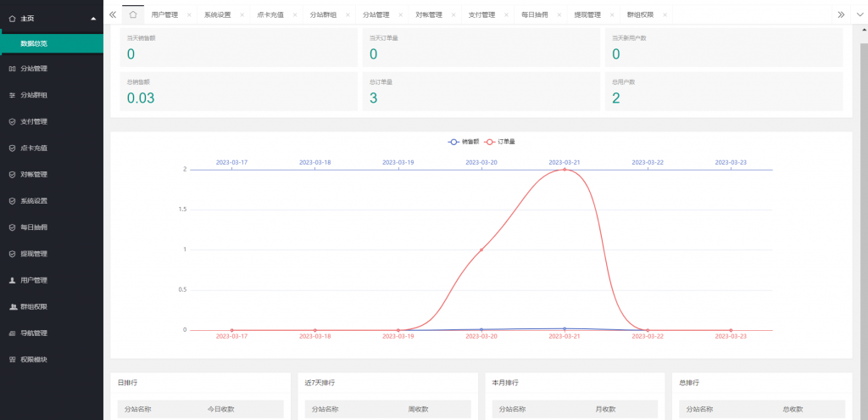Click the 当天订单量 card
The image size is (868, 420).
click(481, 48)
